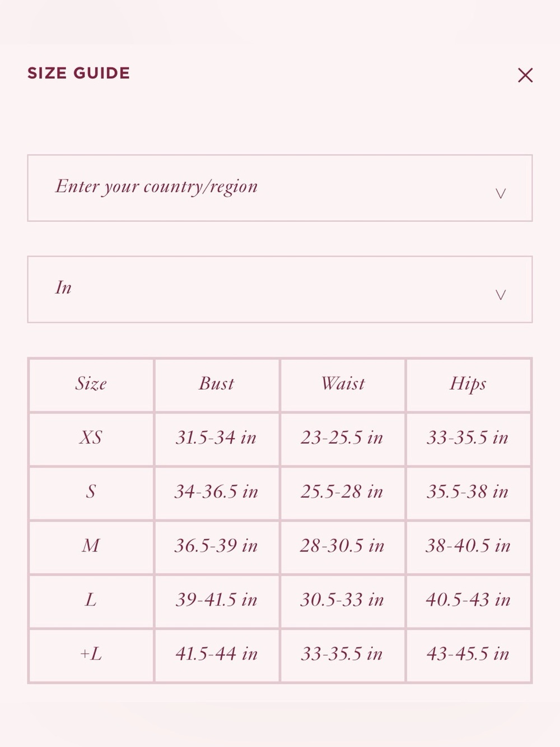This screenshot has height=747, width=560.
Task: Select the Waist column header
Action: [343, 384]
